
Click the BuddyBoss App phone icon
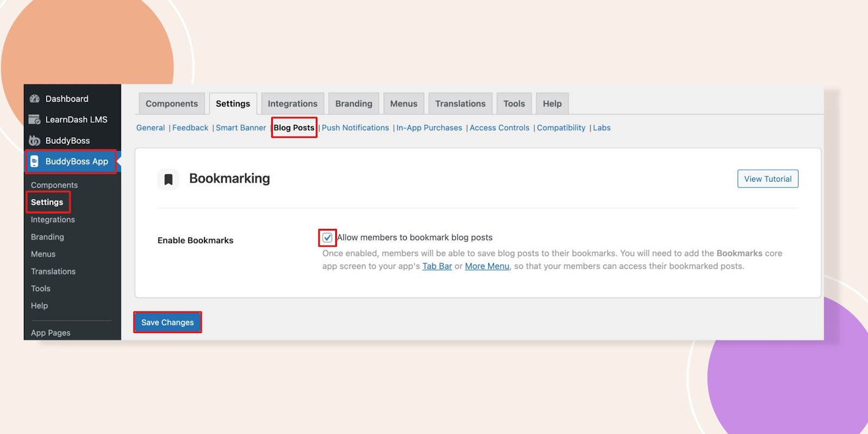[34, 161]
